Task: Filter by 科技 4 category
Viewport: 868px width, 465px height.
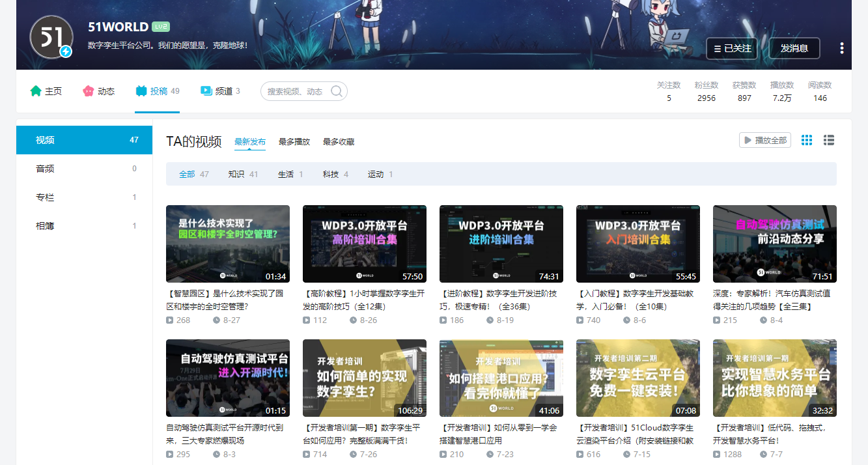Action: point(335,175)
